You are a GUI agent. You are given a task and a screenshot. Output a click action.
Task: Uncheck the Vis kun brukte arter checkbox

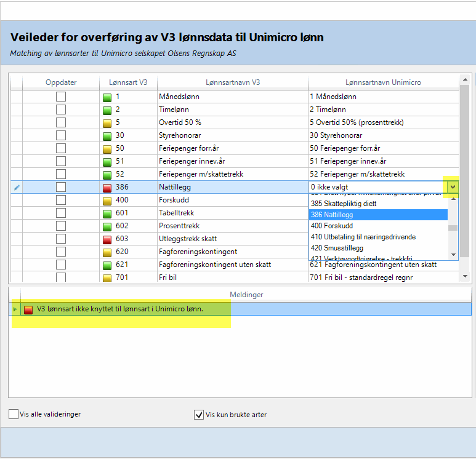coord(199,415)
